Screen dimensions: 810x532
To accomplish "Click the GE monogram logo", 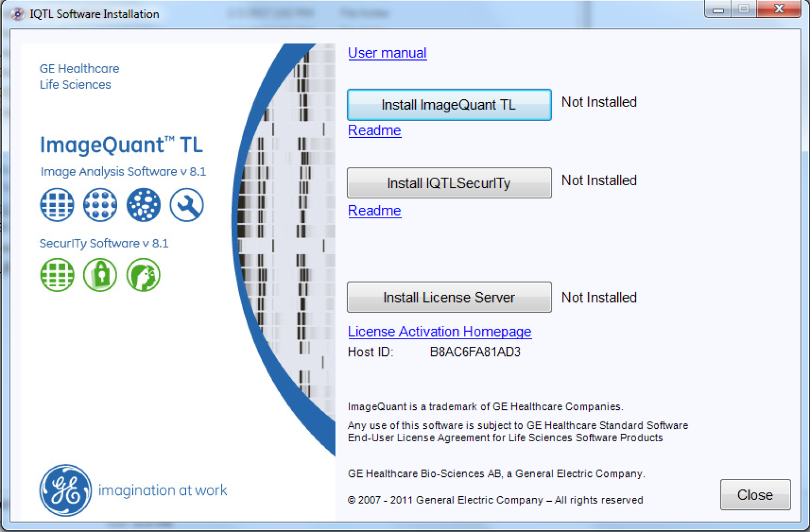I will coord(65,490).
